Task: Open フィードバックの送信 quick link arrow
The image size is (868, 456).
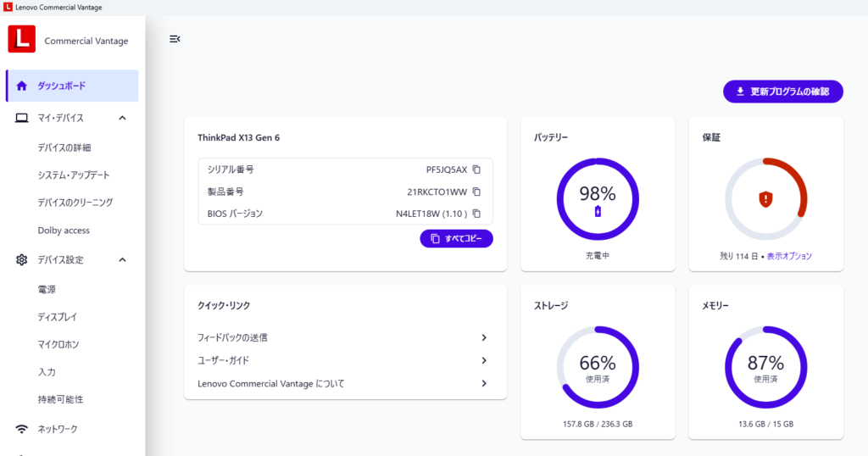Action: [483, 337]
